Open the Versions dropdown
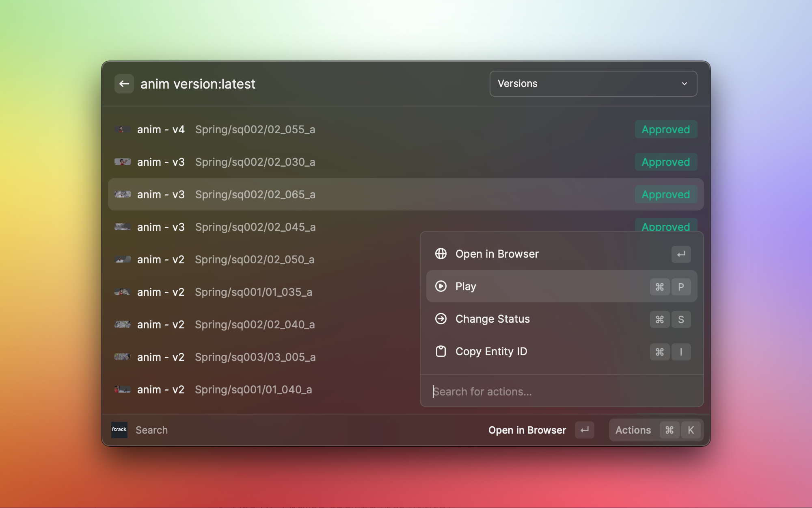Viewport: 812px width, 508px height. (x=593, y=84)
